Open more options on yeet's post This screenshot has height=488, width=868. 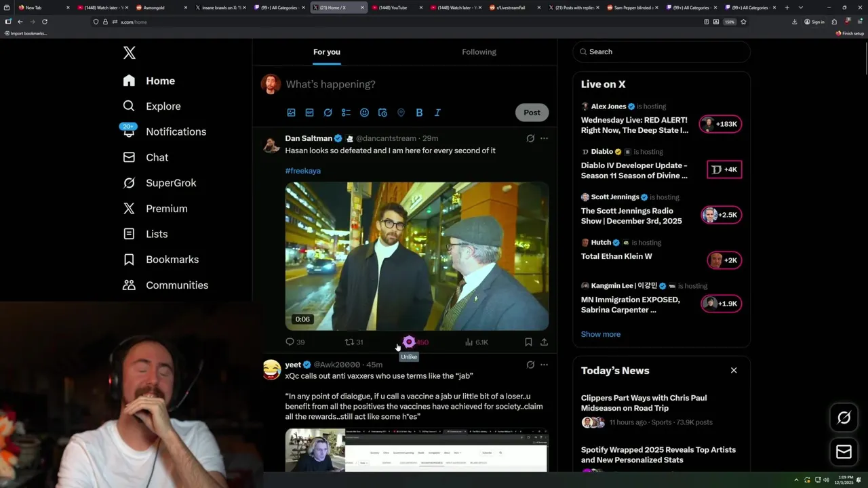(x=544, y=365)
